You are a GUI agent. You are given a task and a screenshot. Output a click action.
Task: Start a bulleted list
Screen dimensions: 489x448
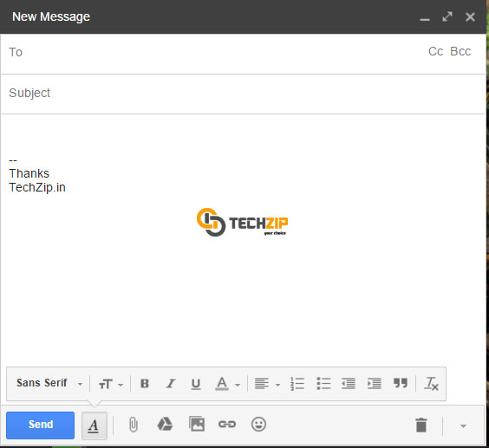point(323,384)
